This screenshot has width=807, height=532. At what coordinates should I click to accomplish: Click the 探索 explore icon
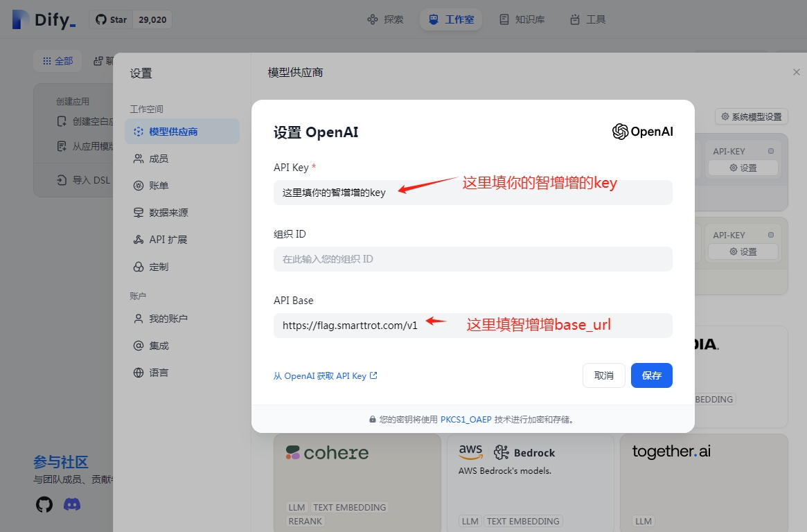click(x=373, y=19)
